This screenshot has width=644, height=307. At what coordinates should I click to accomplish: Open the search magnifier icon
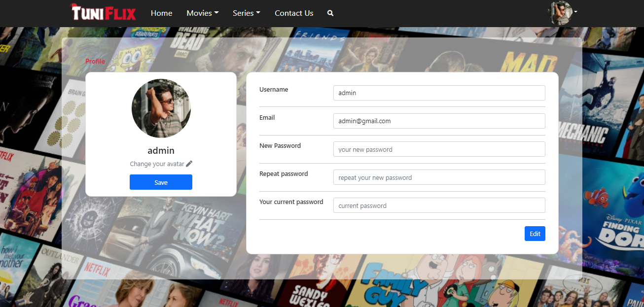(x=330, y=13)
